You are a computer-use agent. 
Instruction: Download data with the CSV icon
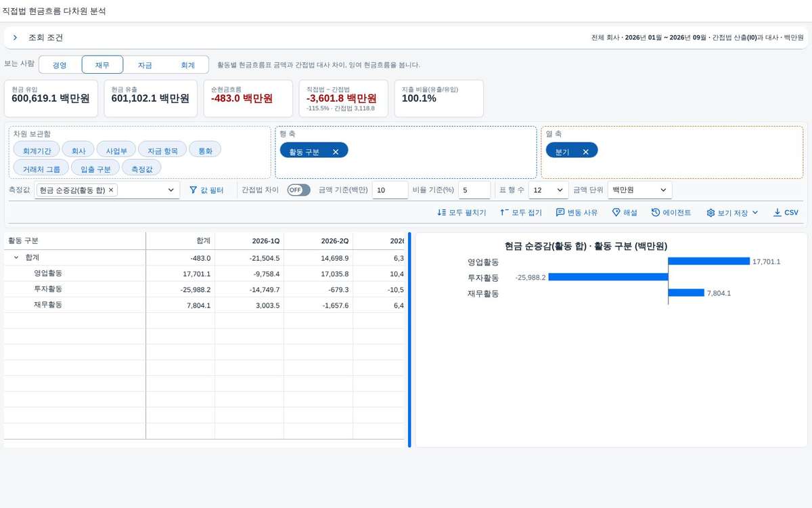click(777, 213)
